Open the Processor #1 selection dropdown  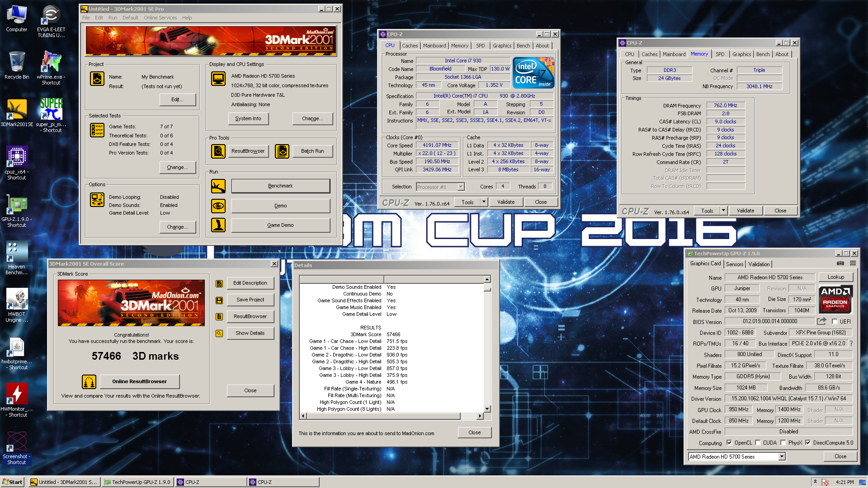[461, 187]
